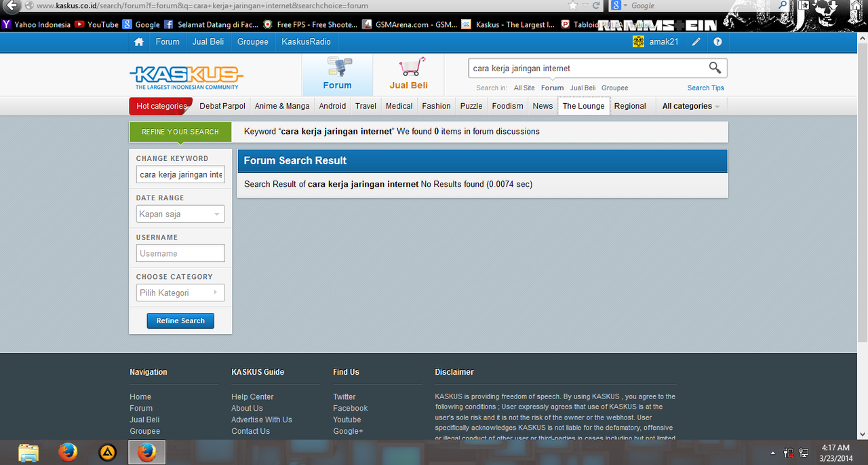
Task: Open the Google bookmark
Action: click(x=141, y=24)
